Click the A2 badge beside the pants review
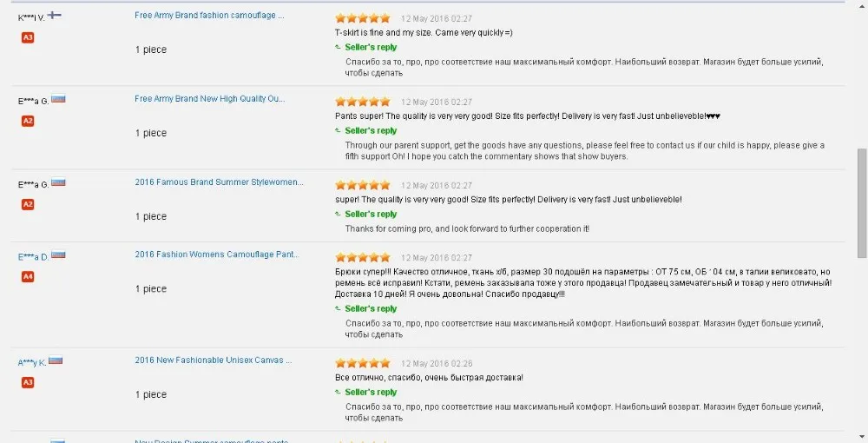868x443 pixels. point(28,121)
